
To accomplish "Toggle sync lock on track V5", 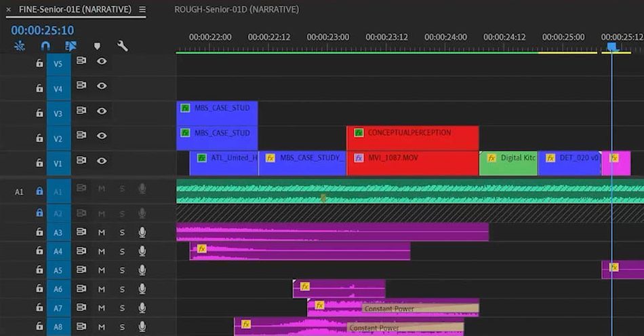I will coord(81,61).
